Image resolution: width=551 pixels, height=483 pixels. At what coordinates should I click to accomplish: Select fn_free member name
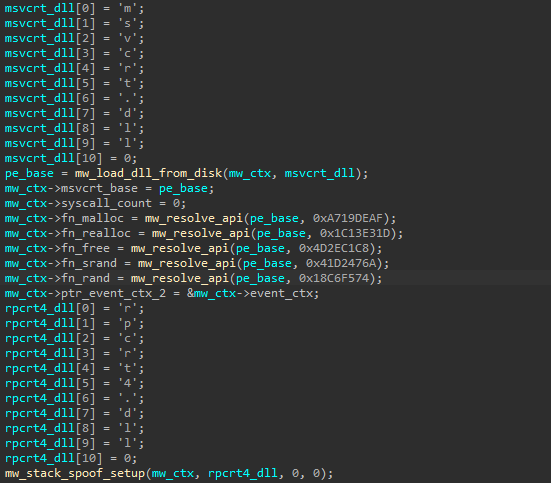[x=85, y=248]
